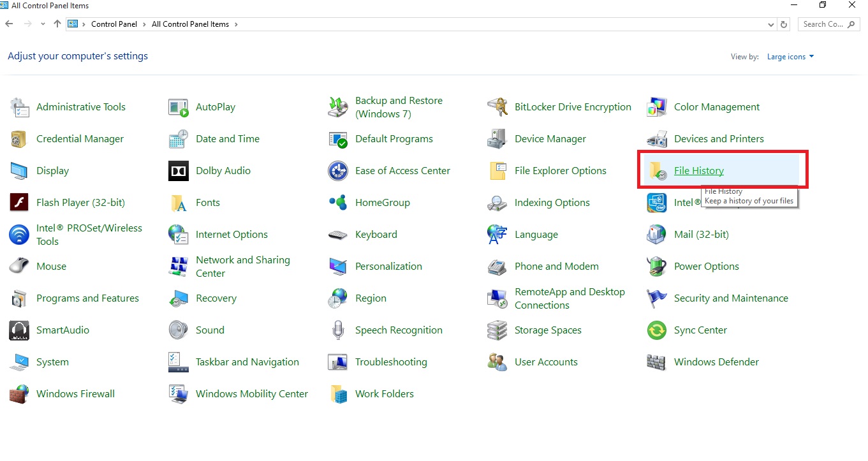
Task: Click the Credential Manager safe icon
Action: 19,139
